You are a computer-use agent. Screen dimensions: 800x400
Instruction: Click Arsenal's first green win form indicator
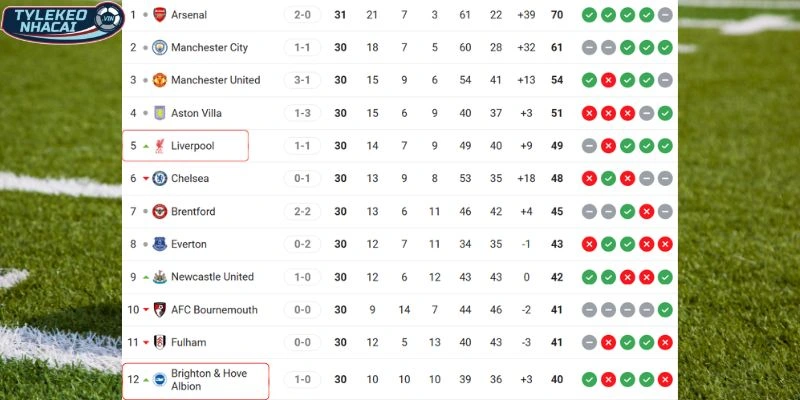coord(589,15)
